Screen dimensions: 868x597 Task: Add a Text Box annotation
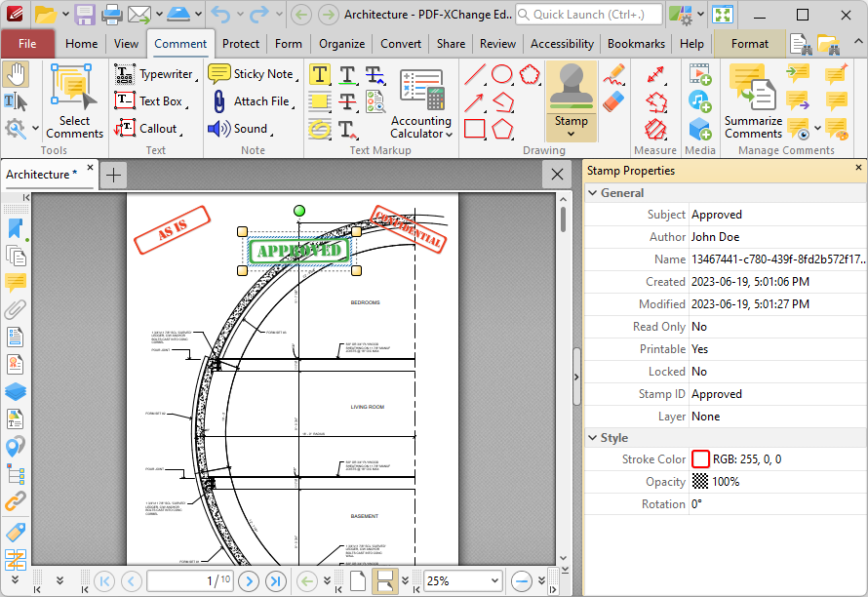click(x=151, y=101)
